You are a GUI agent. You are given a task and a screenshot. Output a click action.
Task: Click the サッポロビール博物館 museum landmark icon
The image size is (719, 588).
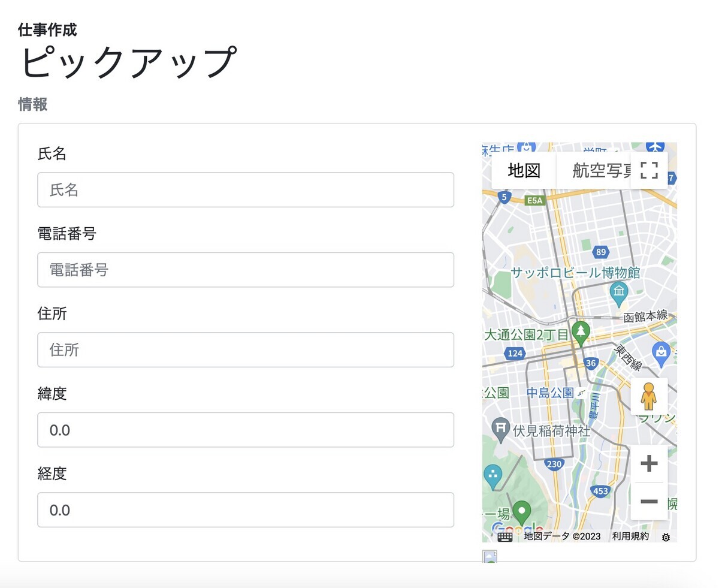(x=618, y=293)
